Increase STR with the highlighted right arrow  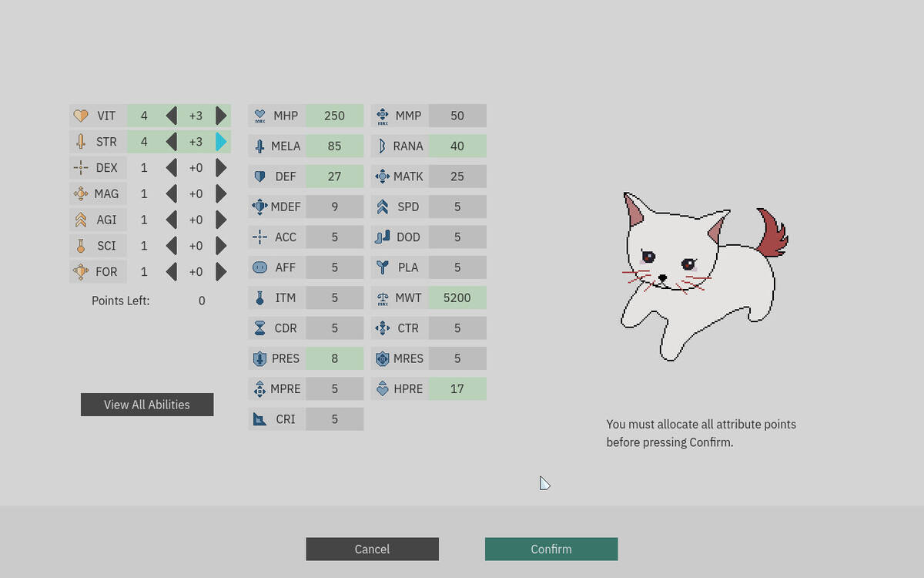pyautogui.click(x=222, y=142)
